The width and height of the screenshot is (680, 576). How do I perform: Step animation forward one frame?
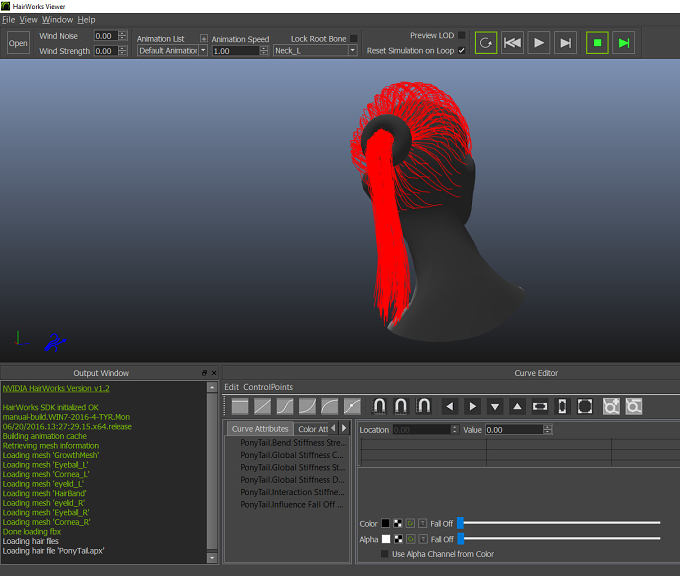[x=566, y=43]
